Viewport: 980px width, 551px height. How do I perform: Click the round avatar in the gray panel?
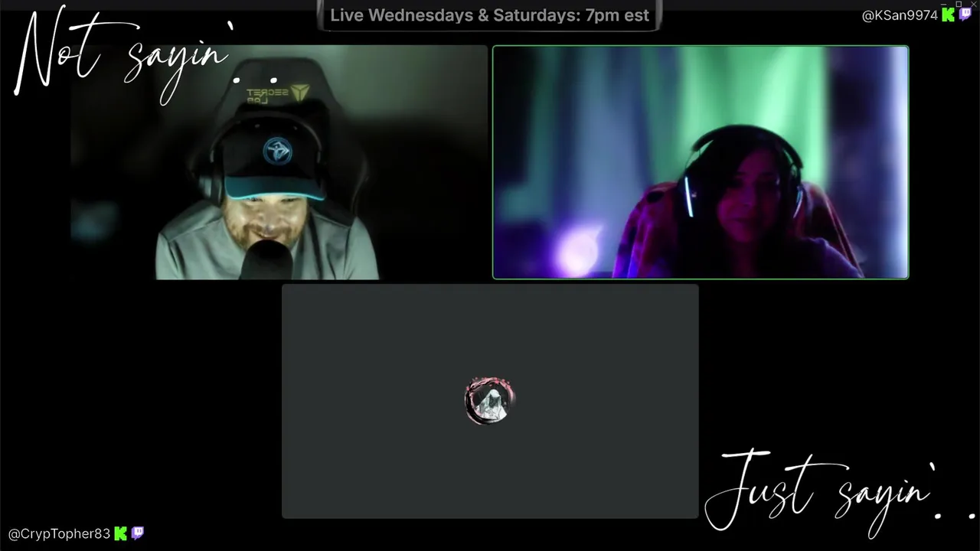(x=490, y=400)
